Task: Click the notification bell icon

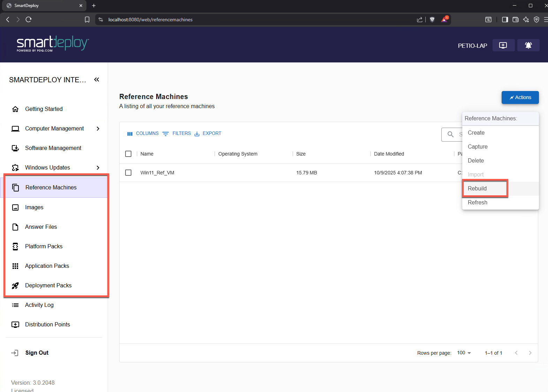Action: coord(528,45)
